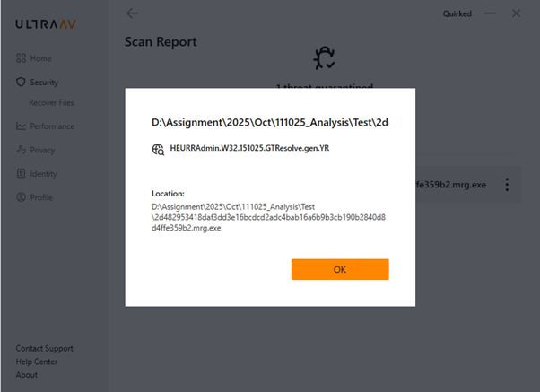Click the HEURRAdmin threat name text
This screenshot has width=540, height=392.
click(x=249, y=149)
